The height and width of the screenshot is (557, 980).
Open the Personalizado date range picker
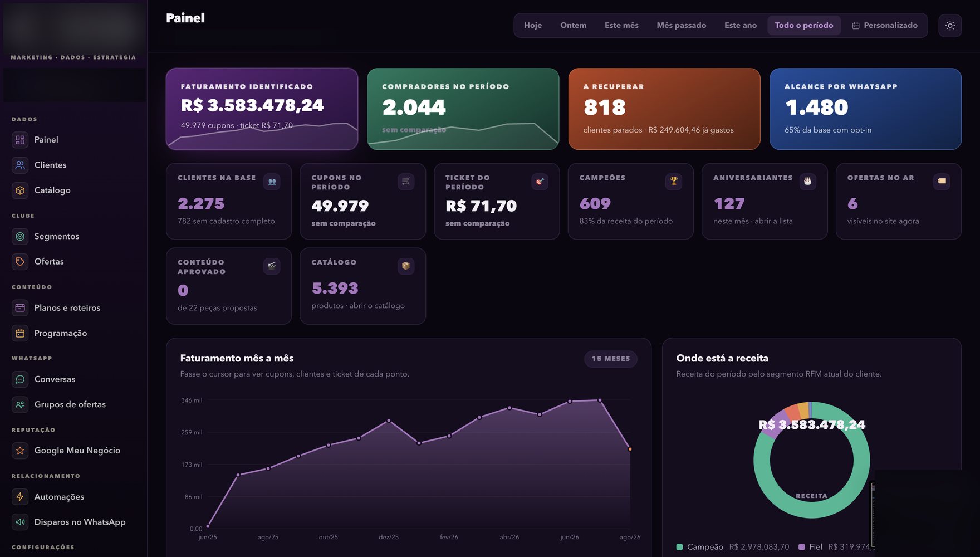coord(885,26)
